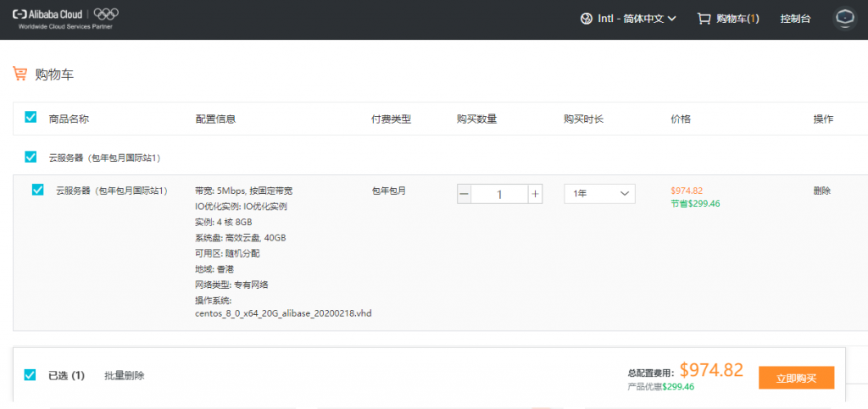Increase quantity with the plus button
868x409 pixels.
pos(535,194)
